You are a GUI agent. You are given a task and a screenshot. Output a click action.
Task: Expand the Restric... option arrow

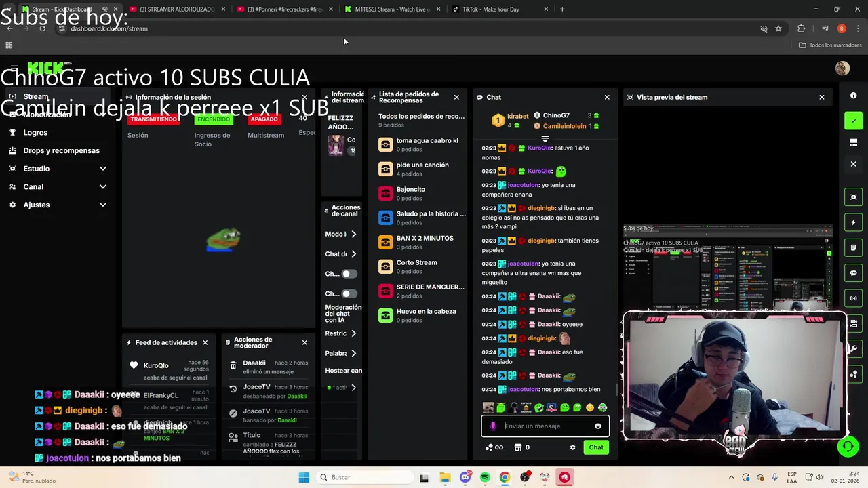coord(353,333)
